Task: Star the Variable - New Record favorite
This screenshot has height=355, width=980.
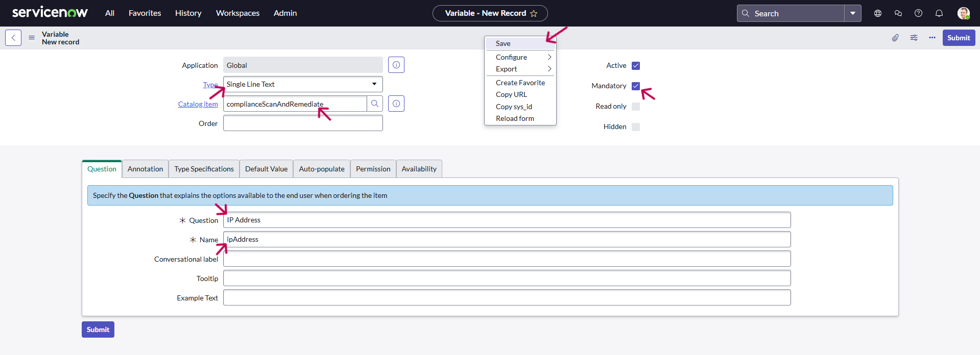Action: click(x=534, y=13)
